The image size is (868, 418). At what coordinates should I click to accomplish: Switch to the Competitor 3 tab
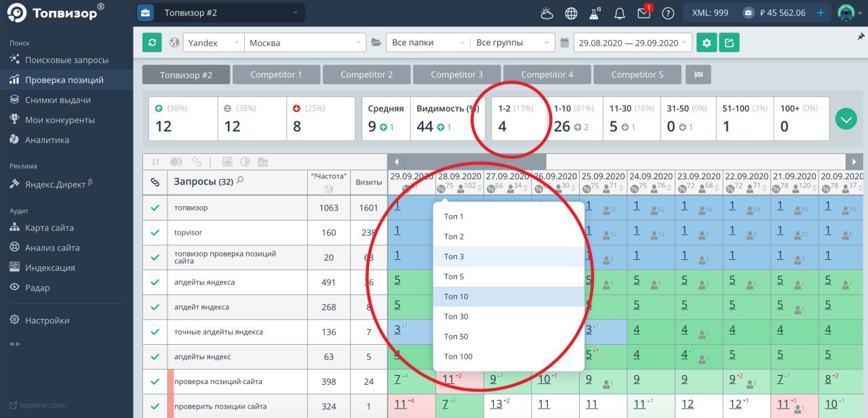click(x=456, y=75)
